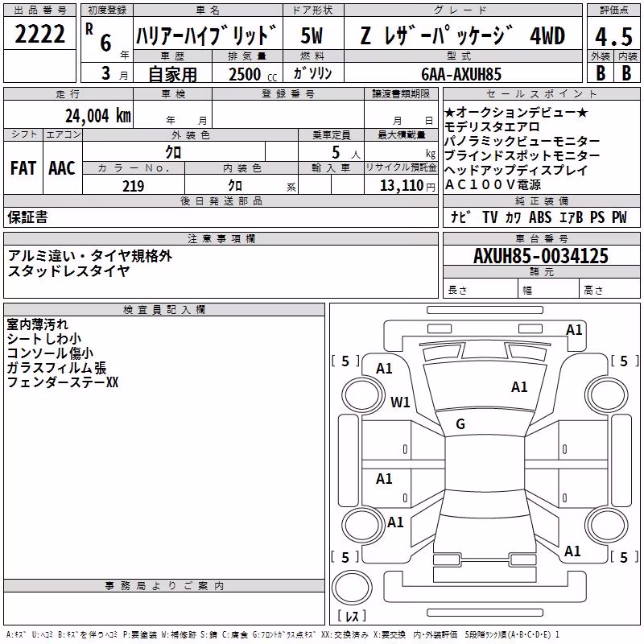644x644 pixels.
Task: Click the AAC air conditioner value
Action: (62, 168)
